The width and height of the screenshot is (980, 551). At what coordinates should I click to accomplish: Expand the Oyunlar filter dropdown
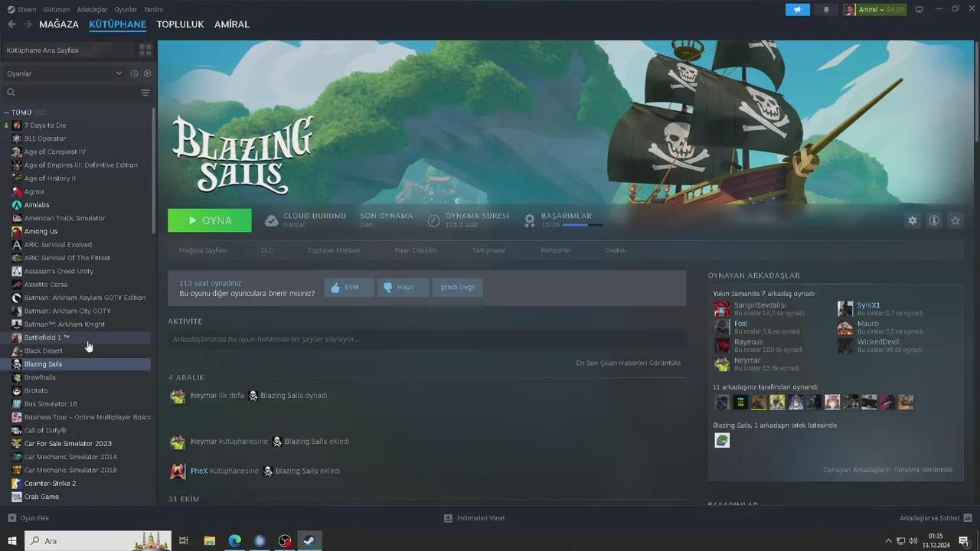coord(64,73)
